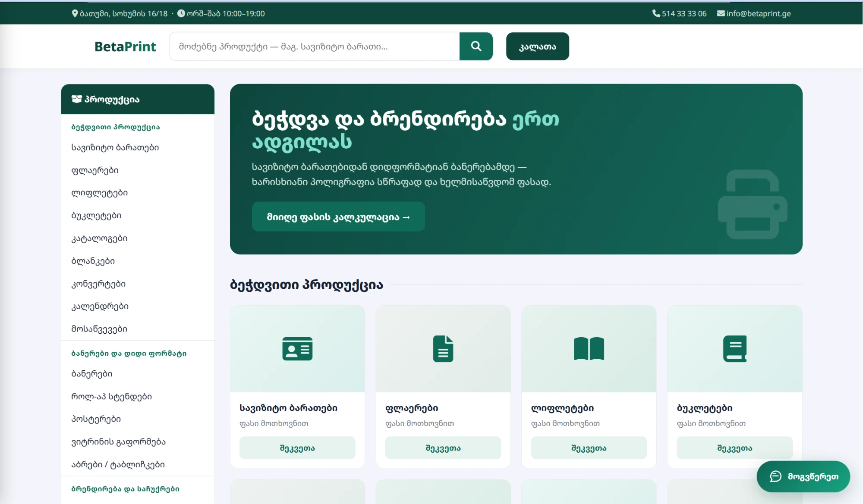Click the box icon in პროდუქცია header
Image resolution: width=863 pixels, height=504 pixels.
point(77,99)
